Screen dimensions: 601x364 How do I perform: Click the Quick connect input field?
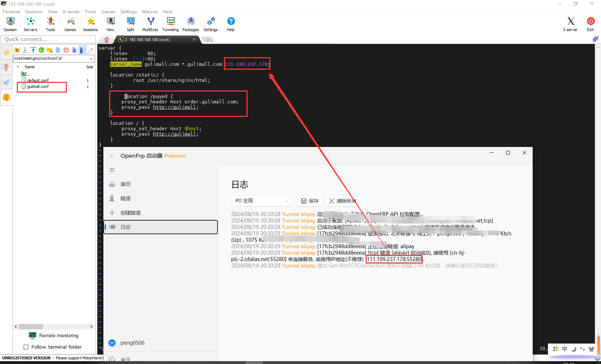point(48,39)
